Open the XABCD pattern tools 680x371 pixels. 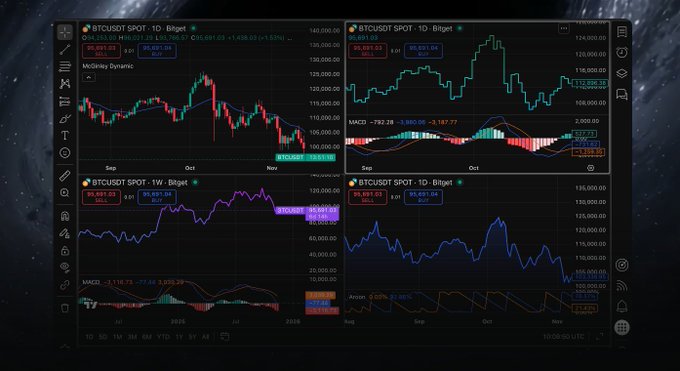65,84
